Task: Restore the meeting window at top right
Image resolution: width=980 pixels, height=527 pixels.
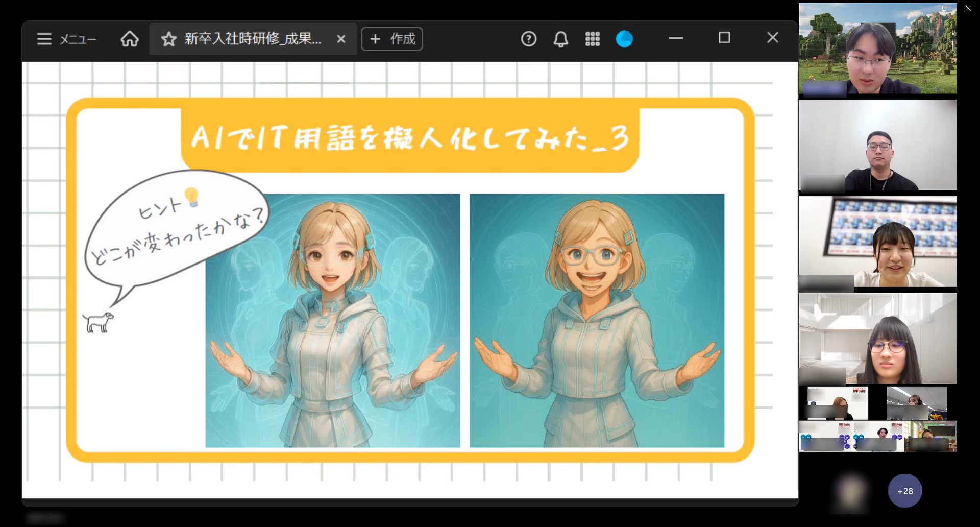Action: coord(944,8)
